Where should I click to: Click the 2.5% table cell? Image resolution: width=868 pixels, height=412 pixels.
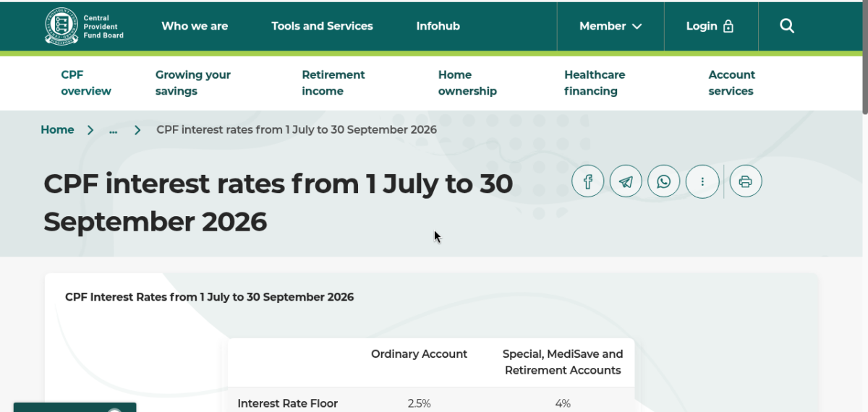pyautogui.click(x=420, y=403)
